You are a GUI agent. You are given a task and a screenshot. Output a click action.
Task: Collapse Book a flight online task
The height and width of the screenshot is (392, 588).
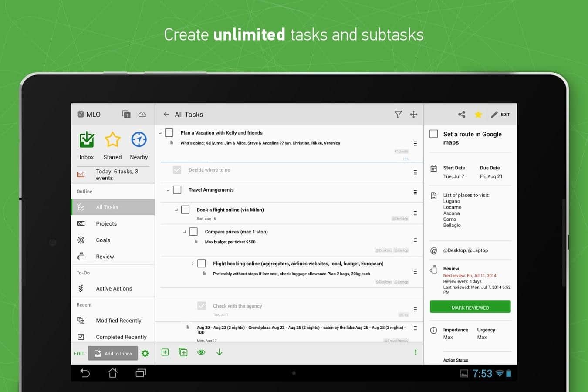click(176, 210)
